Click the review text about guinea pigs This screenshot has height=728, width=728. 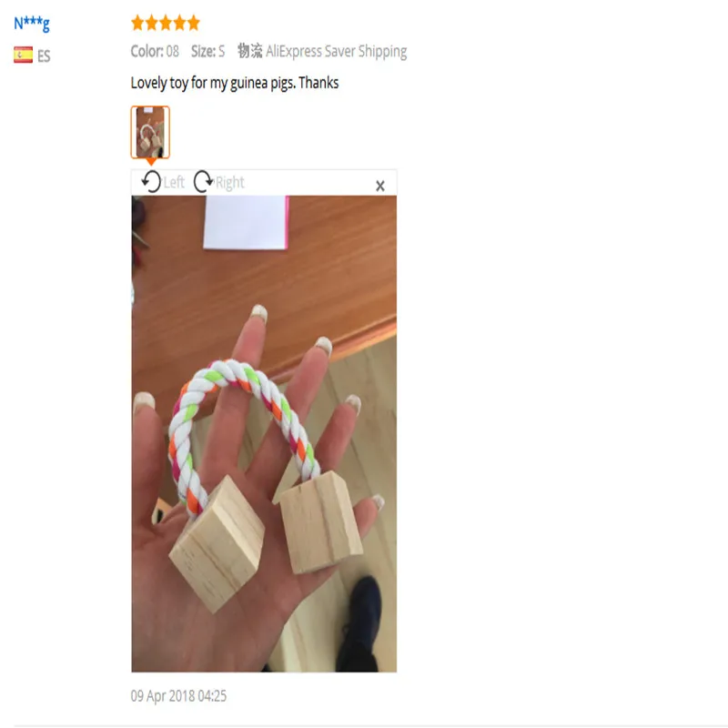235,83
